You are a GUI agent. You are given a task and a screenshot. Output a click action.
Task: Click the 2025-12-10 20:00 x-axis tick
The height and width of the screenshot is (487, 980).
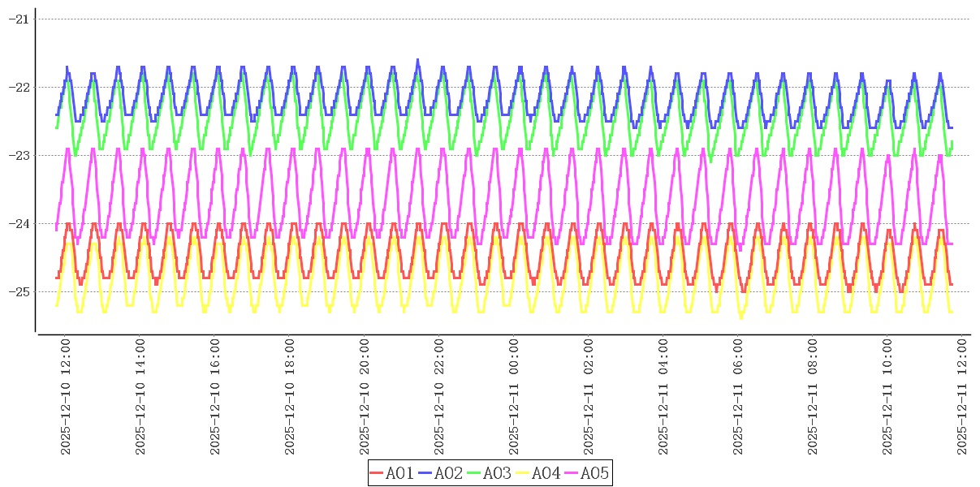(x=365, y=396)
